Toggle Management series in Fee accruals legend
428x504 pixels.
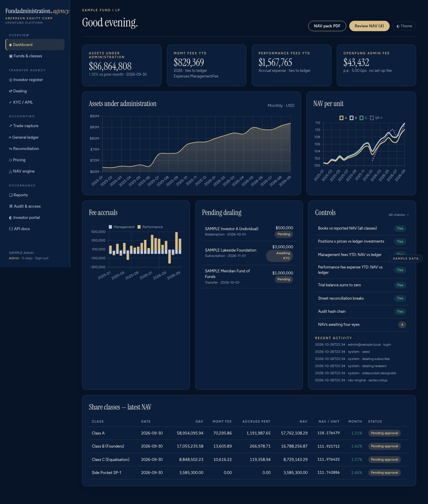pyautogui.click(x=122, y=227)
